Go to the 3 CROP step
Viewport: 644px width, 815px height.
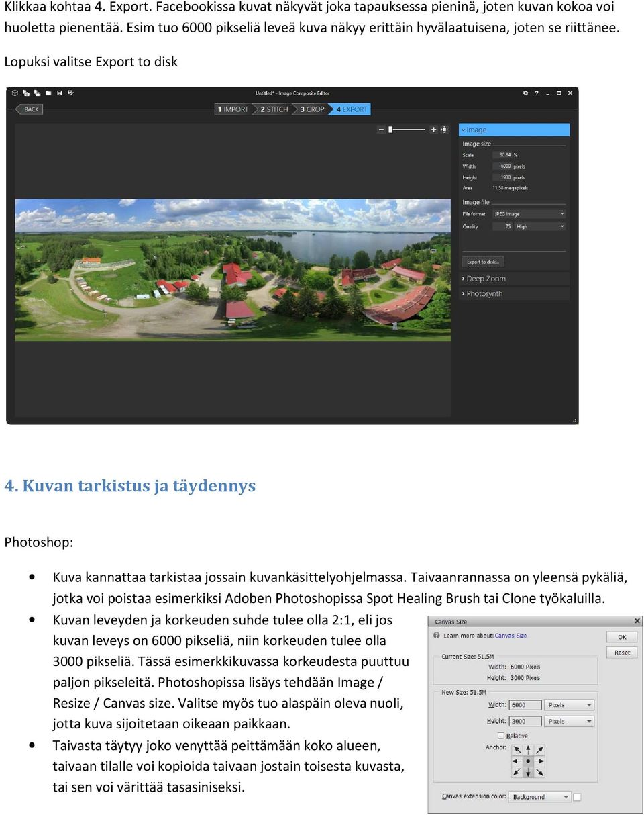pos(312,109)
